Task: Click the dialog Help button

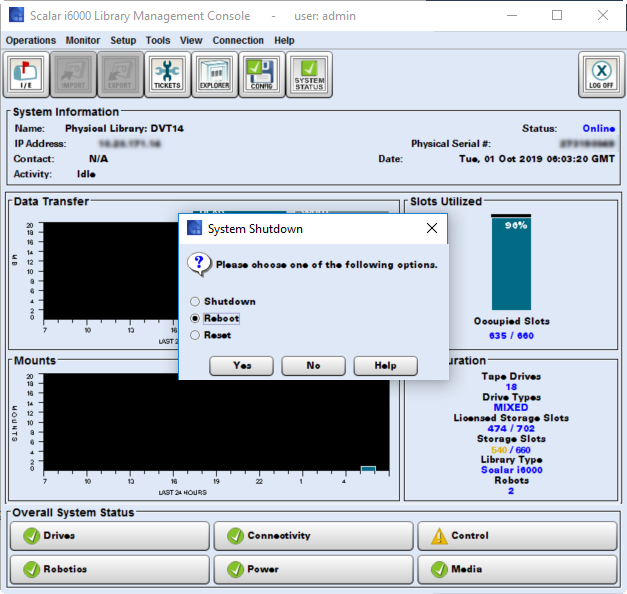Action: point(385,366)
